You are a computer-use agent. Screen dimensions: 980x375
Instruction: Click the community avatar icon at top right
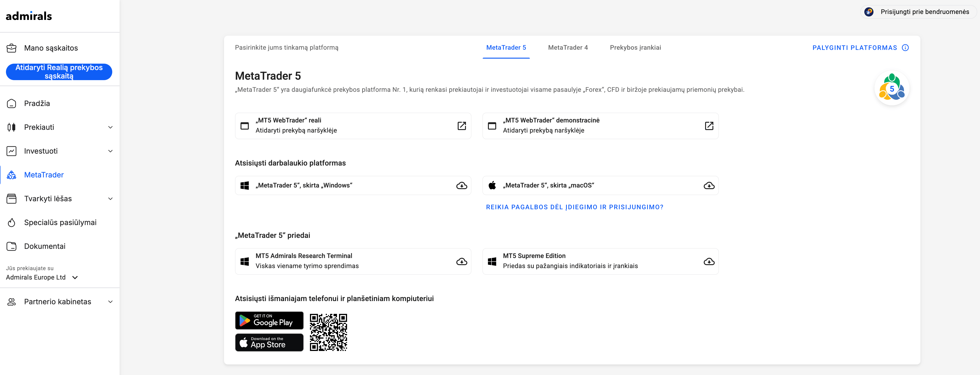(x=869, y=12)
